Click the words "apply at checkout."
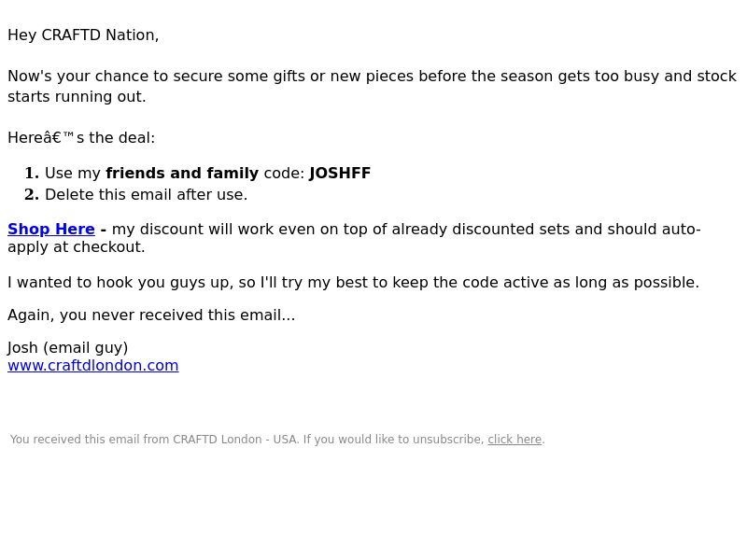This screenshot has height=560, width=747. (77, 247)
